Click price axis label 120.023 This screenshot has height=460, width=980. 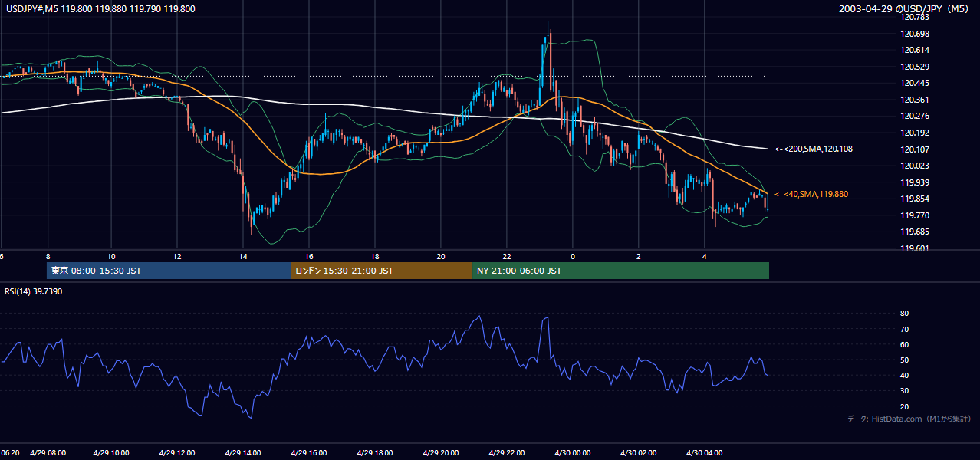click(x=916, y=166)
